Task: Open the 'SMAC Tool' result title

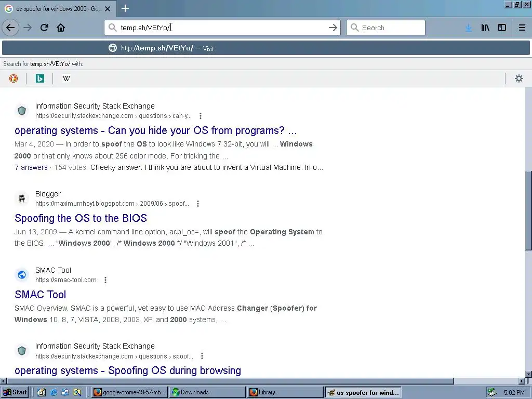Action: click(x=41, y=294)
